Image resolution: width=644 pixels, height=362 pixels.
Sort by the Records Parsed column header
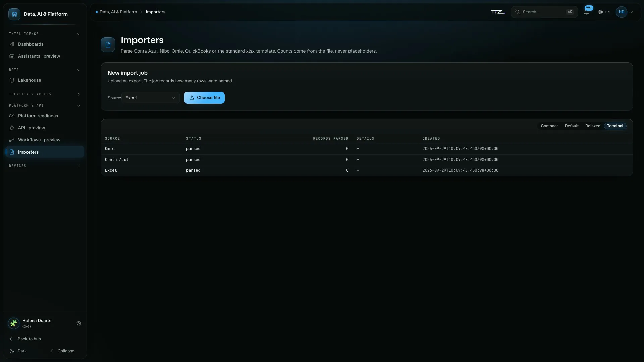click(330, 139)
